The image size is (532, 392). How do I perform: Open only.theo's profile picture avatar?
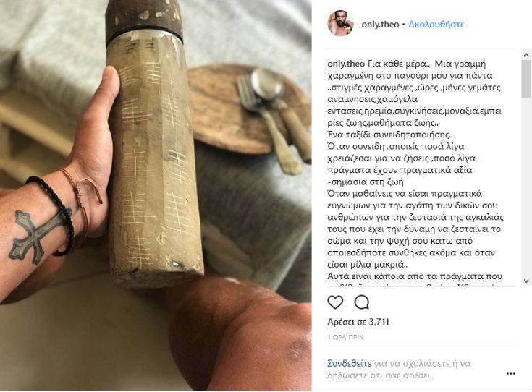click(341, 23)
